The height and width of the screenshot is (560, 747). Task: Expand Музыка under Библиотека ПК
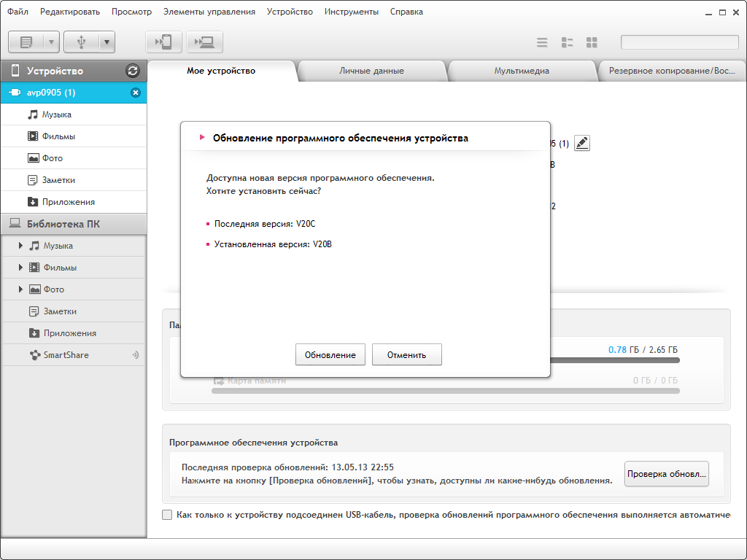click(x=21, y=246)
